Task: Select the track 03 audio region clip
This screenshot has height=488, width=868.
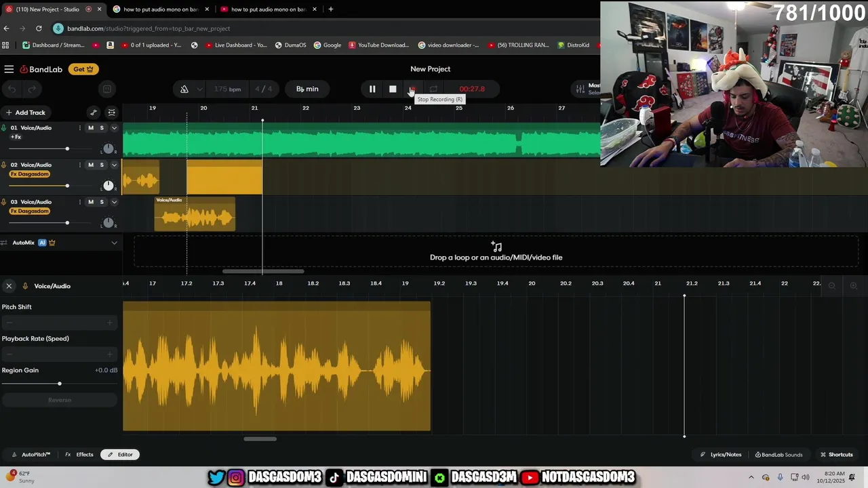Action: click(x=195, y=214)
